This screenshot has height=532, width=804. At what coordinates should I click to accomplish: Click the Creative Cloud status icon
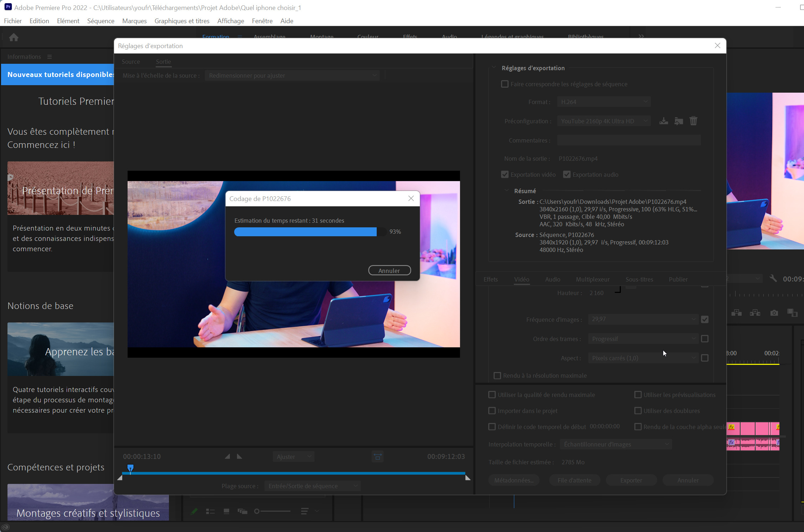[5, 527]
